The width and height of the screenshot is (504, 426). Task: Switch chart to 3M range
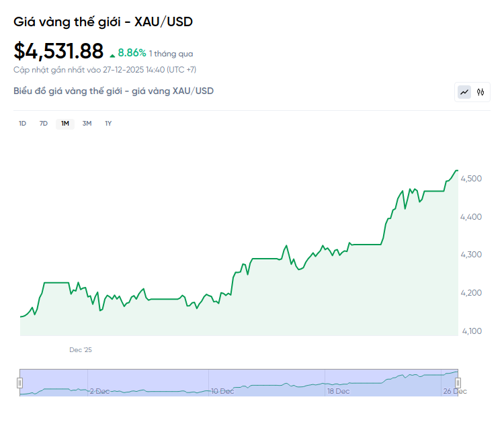pos(87,123)
